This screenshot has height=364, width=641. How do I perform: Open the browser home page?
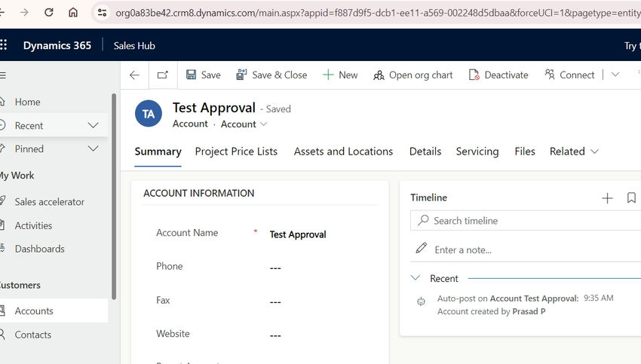(73, 13)
